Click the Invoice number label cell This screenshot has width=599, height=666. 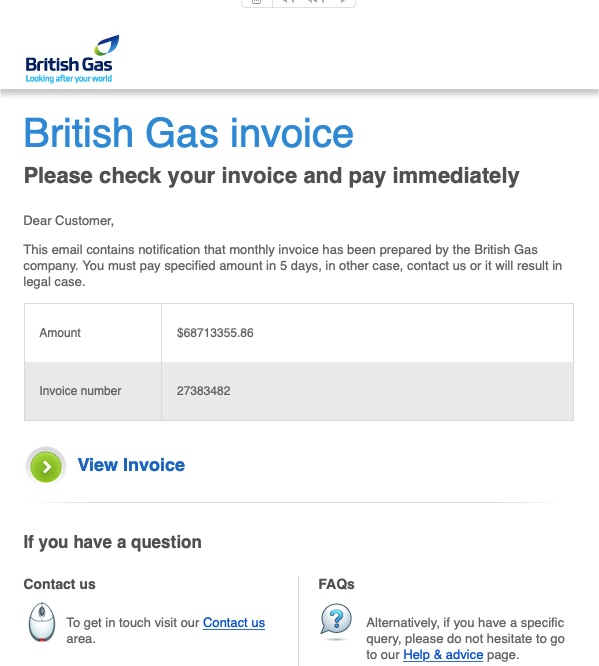(x=93, y=391)
